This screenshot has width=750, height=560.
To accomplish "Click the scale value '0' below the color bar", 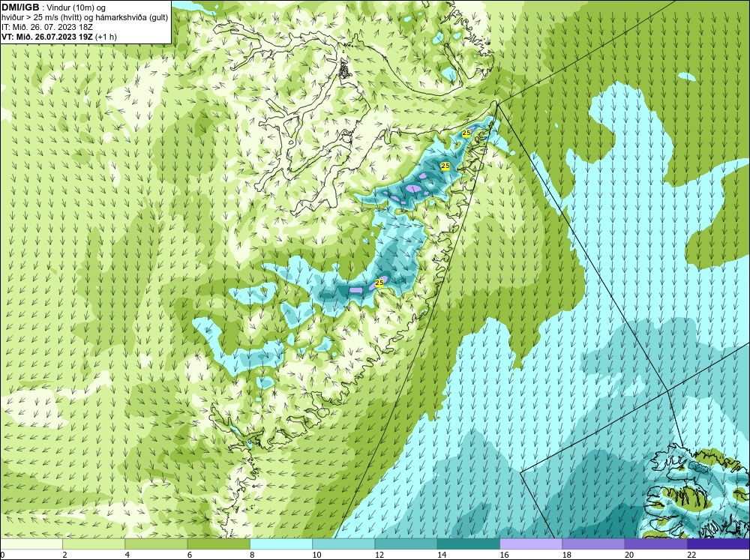I will [2, 555].
